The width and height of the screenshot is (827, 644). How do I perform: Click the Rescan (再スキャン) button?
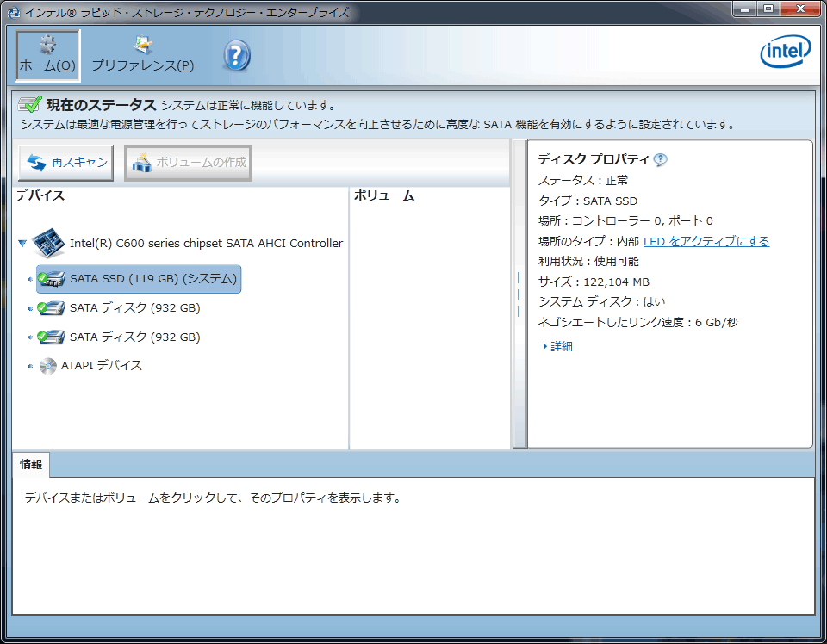[66, 163]
